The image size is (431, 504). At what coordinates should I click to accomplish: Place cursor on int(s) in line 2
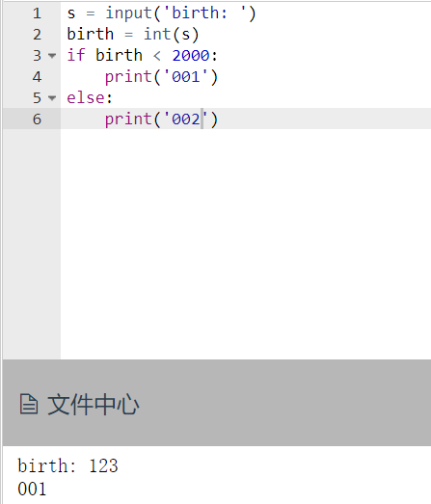pos(172,35)
